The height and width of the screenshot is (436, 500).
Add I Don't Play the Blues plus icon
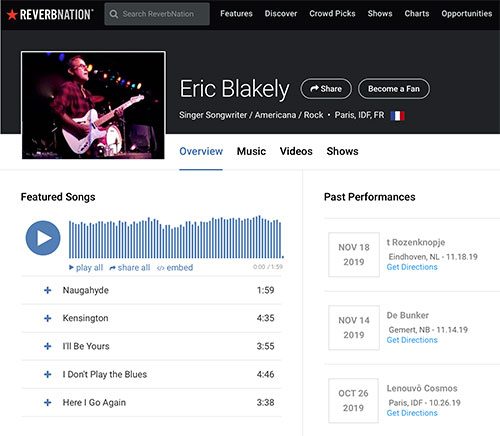[48, 374]
